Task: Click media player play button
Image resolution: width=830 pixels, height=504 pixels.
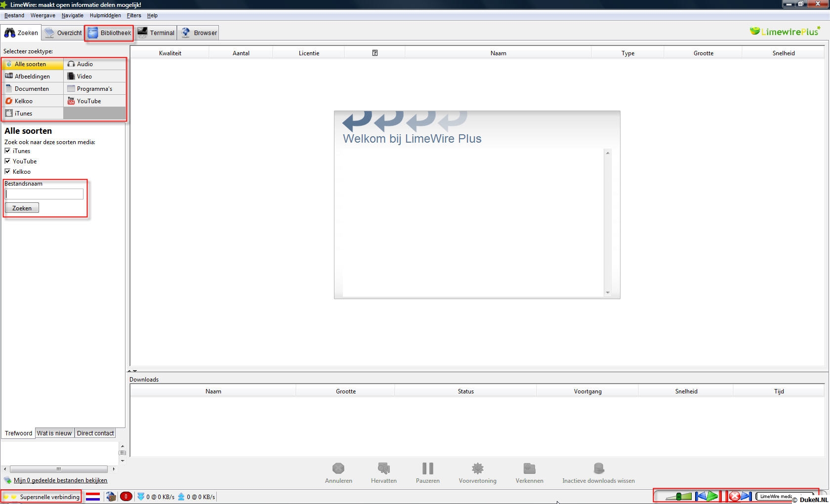Action: [x=712, y=496]
